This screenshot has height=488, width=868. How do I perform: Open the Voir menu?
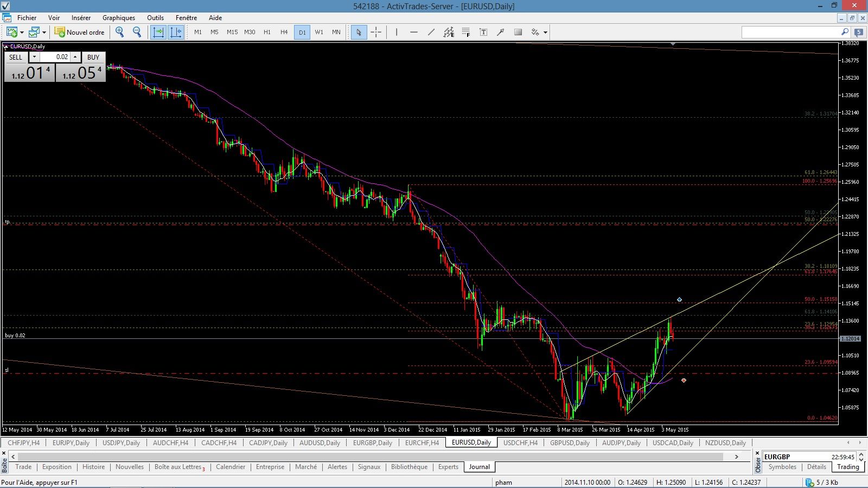[54, 17]
